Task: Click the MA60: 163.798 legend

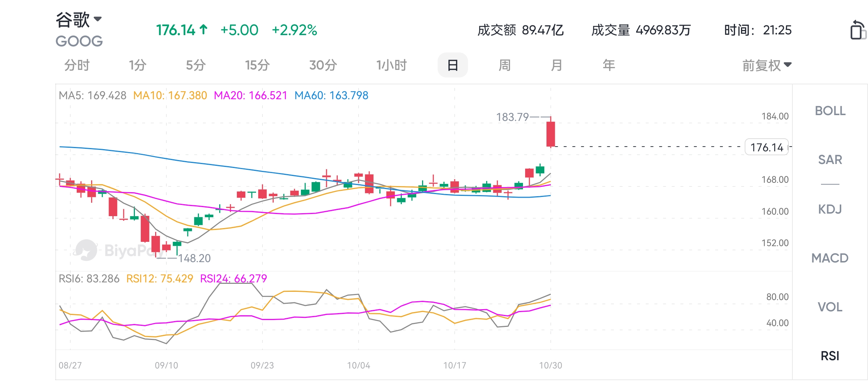Action: tap(331, 96)
